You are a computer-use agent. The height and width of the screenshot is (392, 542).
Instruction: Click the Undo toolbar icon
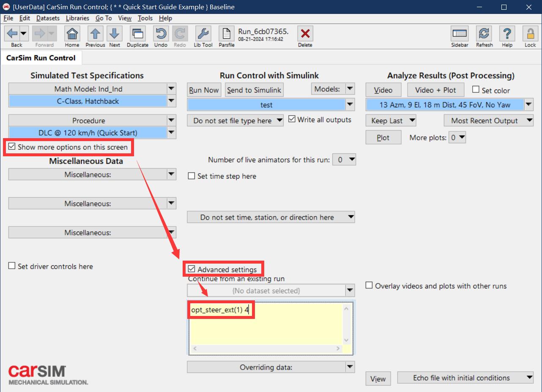pyautogui.click(x=161, y=33)
